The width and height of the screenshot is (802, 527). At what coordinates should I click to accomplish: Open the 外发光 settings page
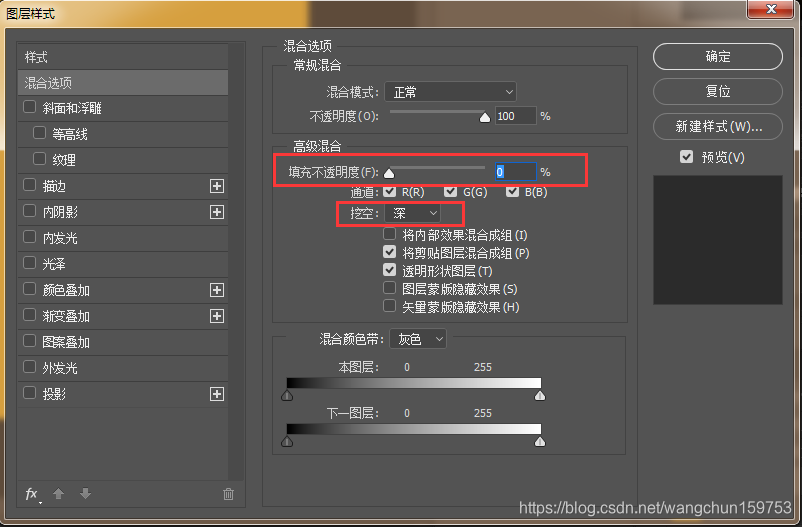pyautogui.click(x=60, y=368)
